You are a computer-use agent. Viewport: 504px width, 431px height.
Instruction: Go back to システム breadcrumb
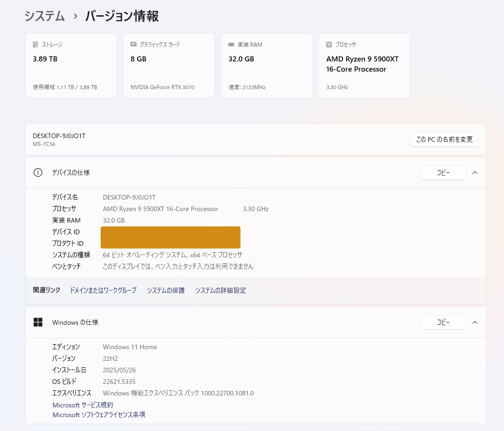[44, 16]
